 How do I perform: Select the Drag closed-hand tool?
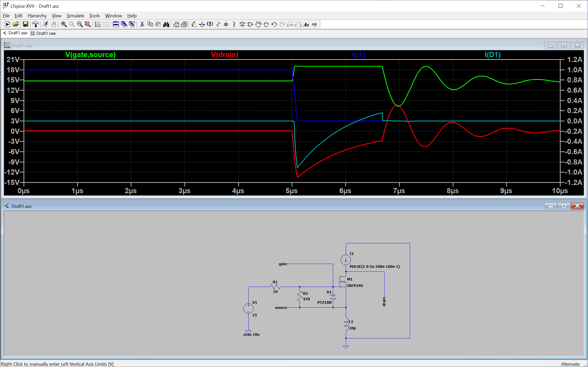(x=266, y=24)
